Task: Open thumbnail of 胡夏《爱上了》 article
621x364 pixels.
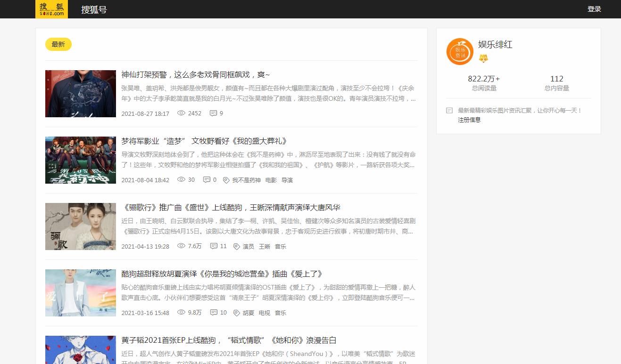Action: (81, 293)
